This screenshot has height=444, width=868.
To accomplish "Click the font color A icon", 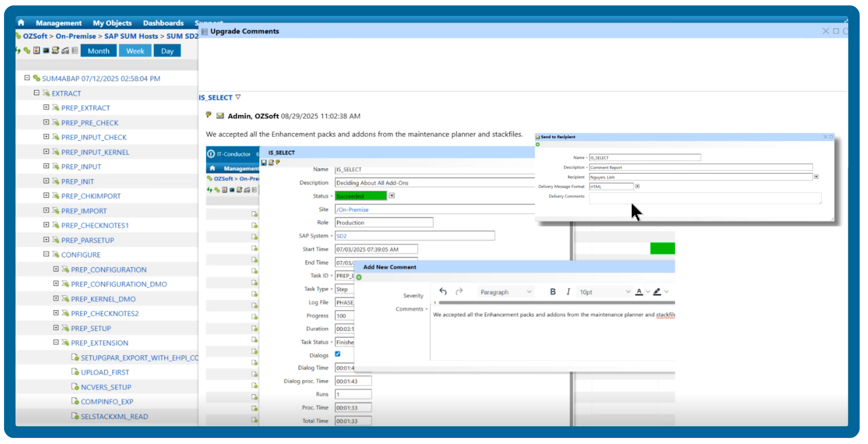I will (639, 292).
